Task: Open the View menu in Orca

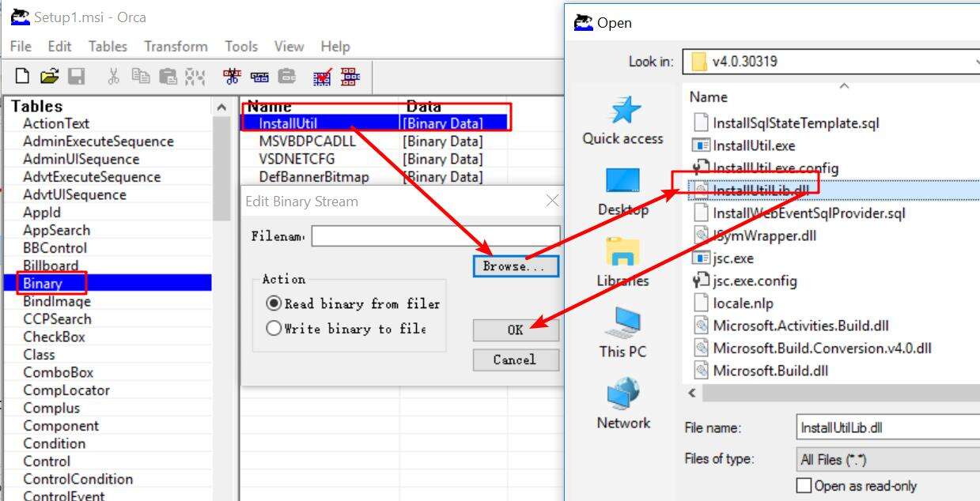Action: coord(289,47)
